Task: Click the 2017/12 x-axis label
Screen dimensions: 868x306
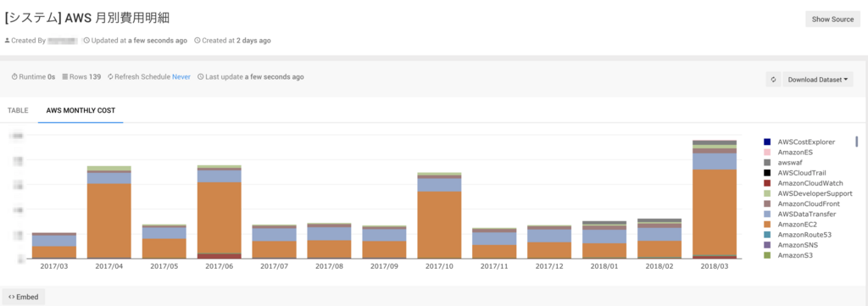Action: pos(549,266)
